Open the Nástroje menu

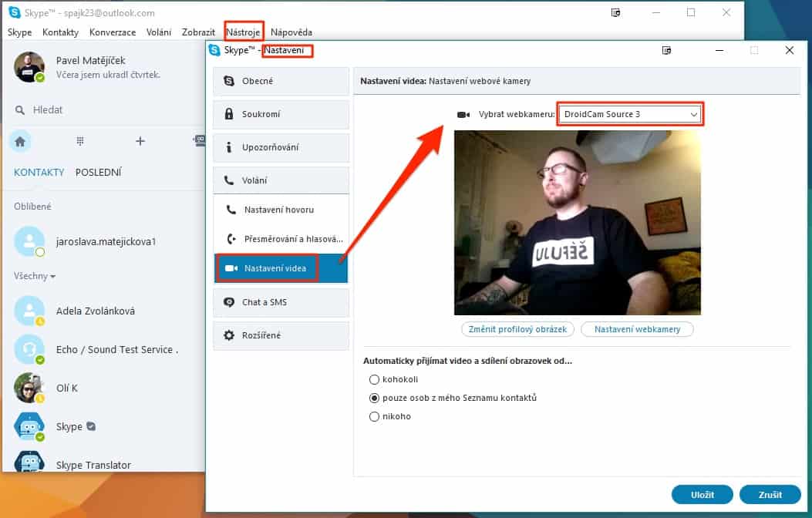coord(244,32)
